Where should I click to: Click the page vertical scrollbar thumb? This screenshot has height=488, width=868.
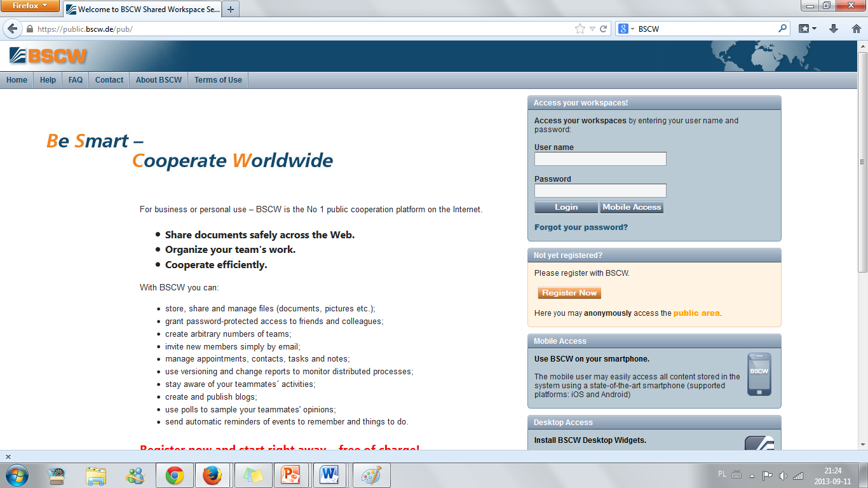[862, 161]
